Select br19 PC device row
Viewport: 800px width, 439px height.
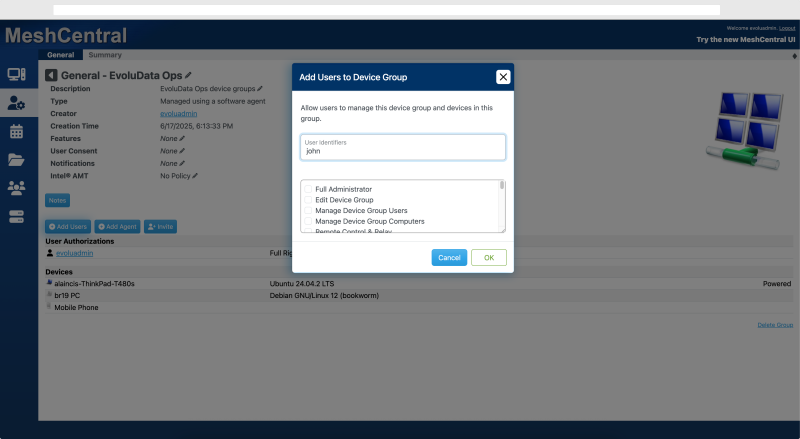pos(418,296)
